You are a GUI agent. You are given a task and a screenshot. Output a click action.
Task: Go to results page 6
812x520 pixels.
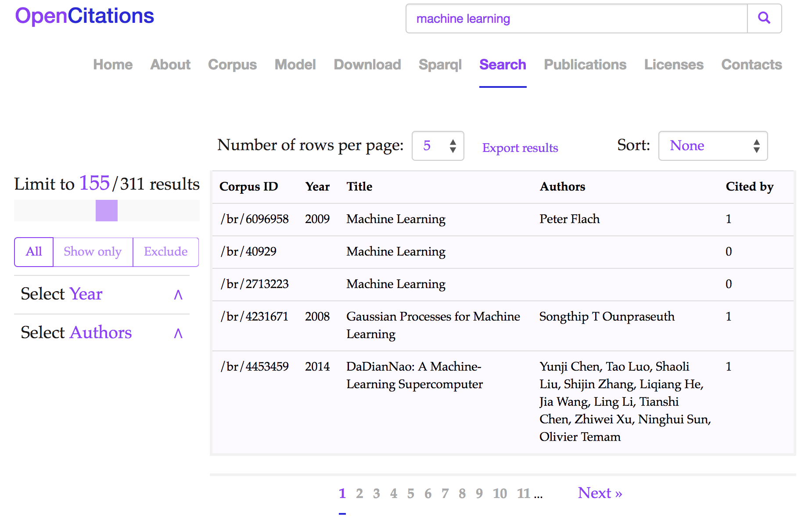(428, 494)
